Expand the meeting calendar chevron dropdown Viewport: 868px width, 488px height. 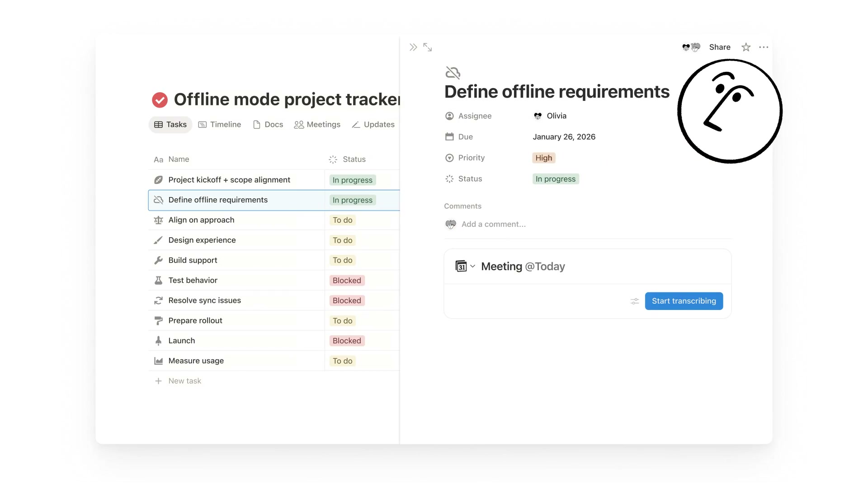[472, 266]
